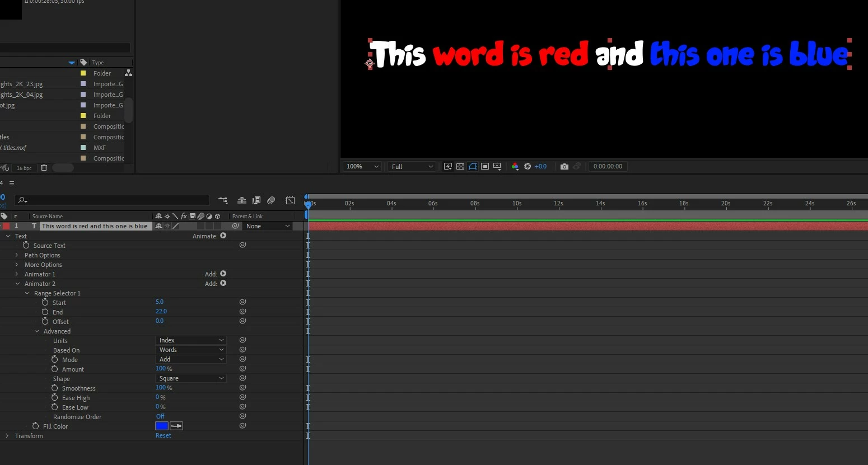Click the timeline layer search field
868x465 pixels.
(112, 200)
